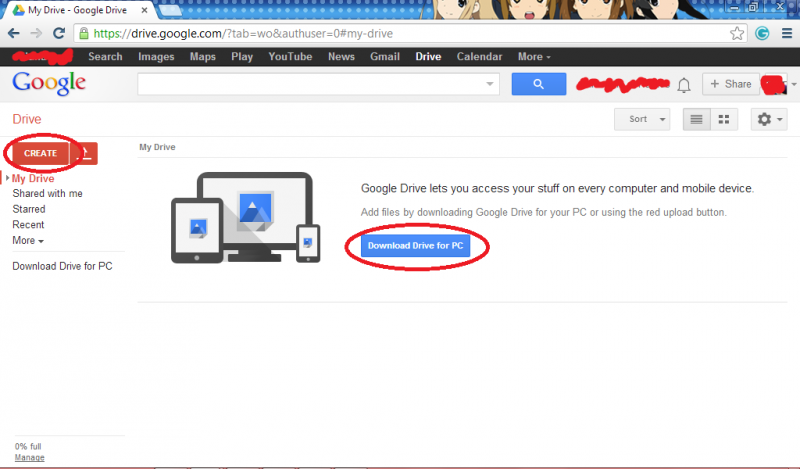The height and width of the screenshot is (469, 800).
Task: Select Drive in the Google bar
Action: click(x=428, y=57)
